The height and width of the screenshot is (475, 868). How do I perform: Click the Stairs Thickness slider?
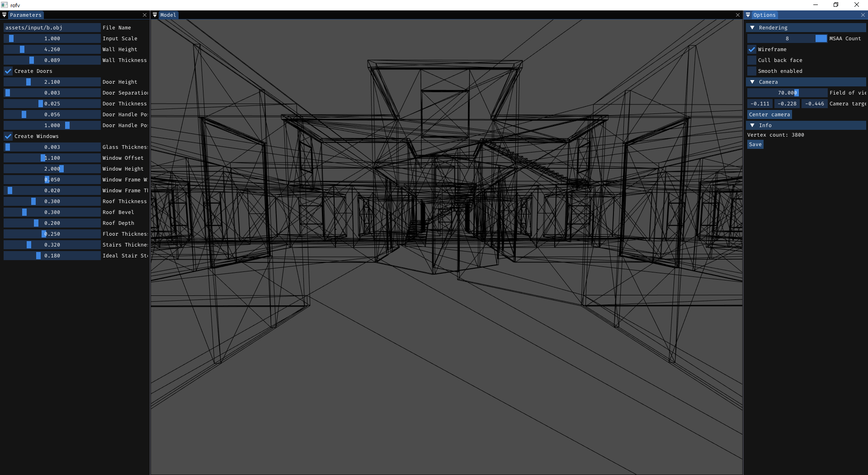pyautogui.click(x=52, y=245)
